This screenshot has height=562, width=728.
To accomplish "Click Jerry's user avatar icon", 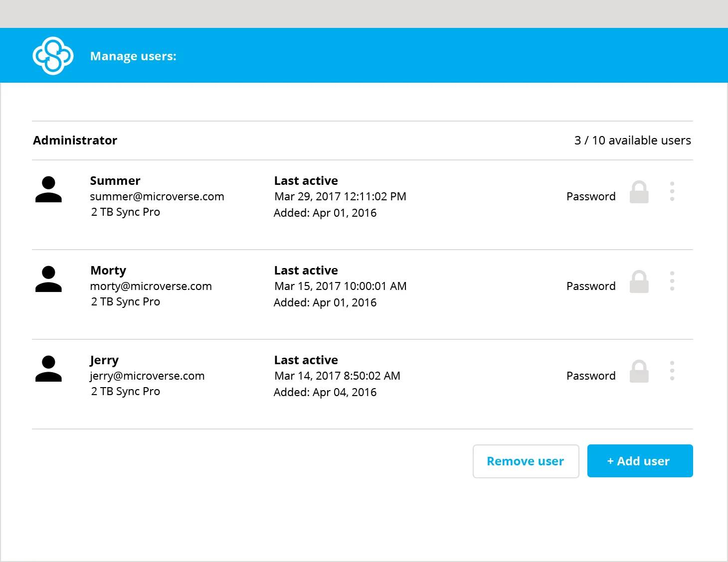I will pyautogui.click(x=48, y=369).
